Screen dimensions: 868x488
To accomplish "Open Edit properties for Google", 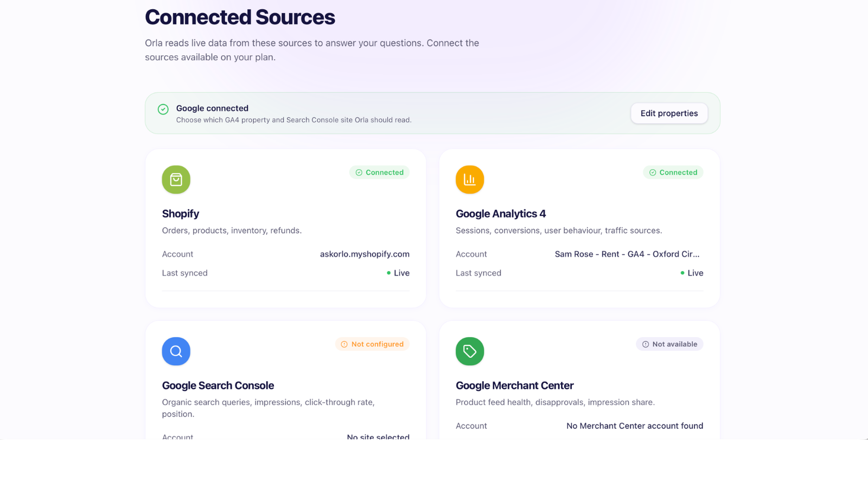I will [669, 113].
